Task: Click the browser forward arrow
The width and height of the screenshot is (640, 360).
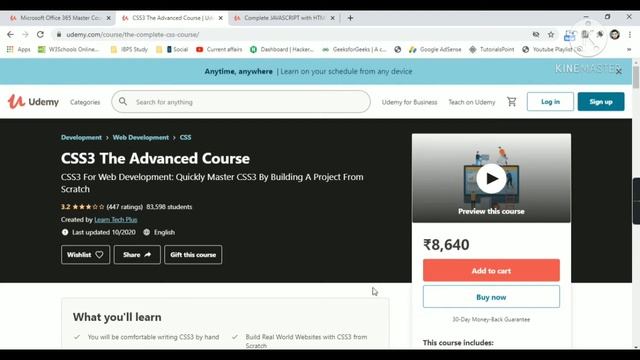Action: pos(25,35)
